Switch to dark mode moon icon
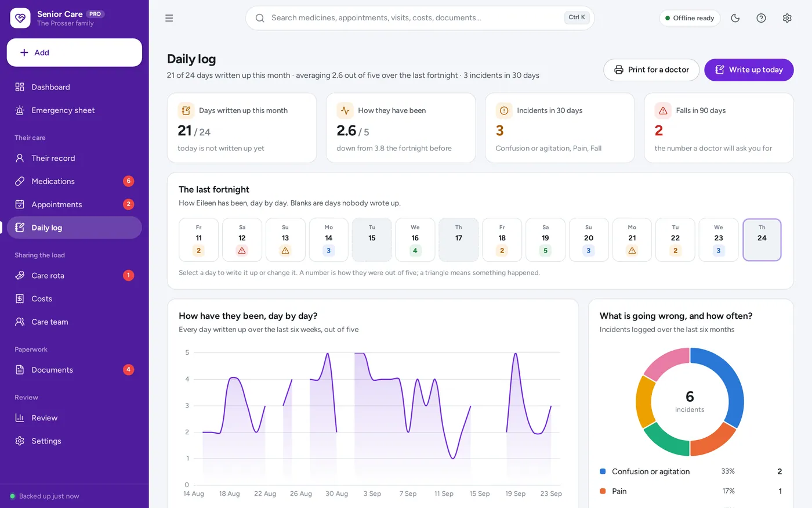The height and width of the screenshot is (508, 812). tap(735, 18)
